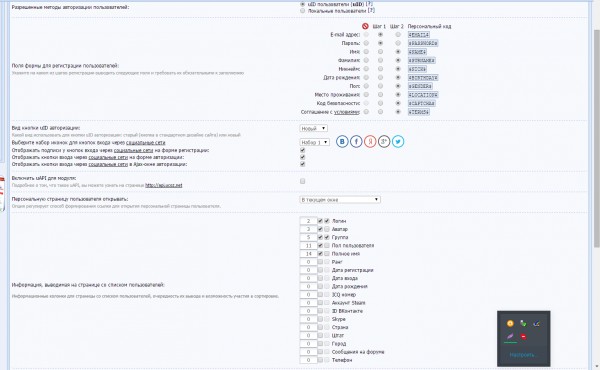The height and width of the screenshot is (370, 600).
Task: Tick display checkbox for Телефон row
Action: click(x=320, y=360)
